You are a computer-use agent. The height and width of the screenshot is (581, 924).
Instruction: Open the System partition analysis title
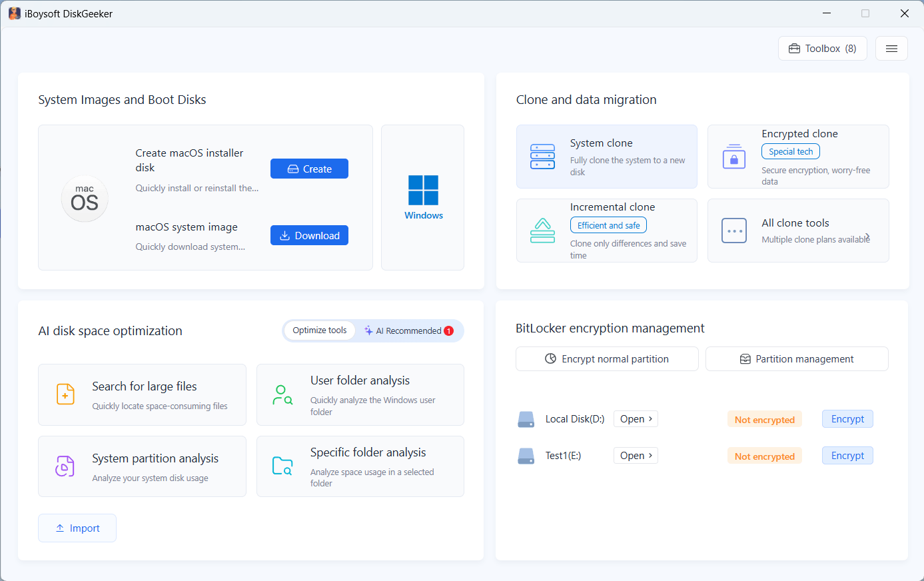pyautogui.click(x=155, y=458)
